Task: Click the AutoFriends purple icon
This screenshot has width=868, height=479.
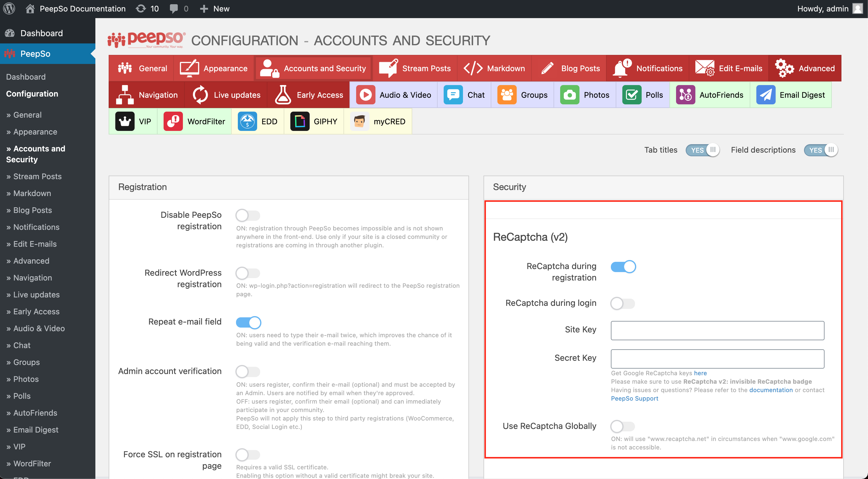Action: (685, 95)
